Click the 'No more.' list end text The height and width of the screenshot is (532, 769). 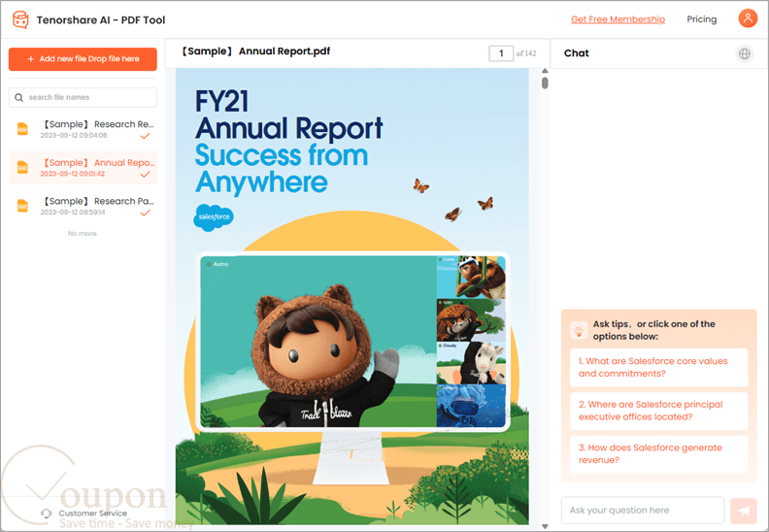pos(83,233)
